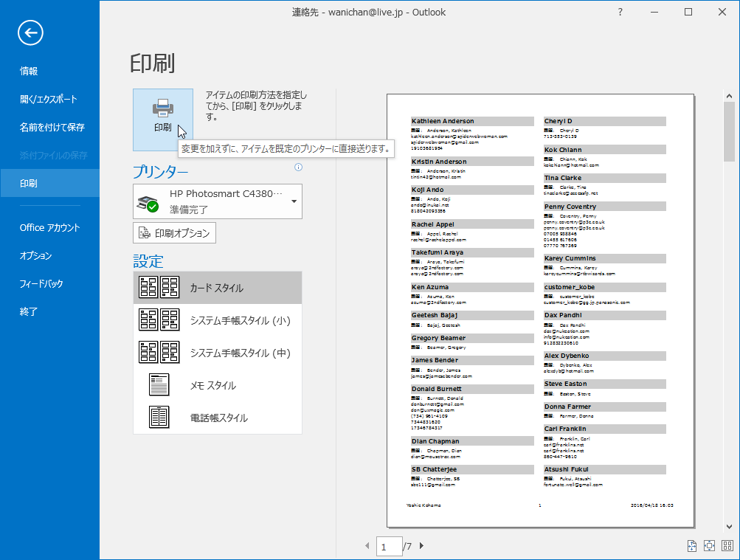
Task: Click 'Gregory Beamer' in the preview
Action: [438, 338]
